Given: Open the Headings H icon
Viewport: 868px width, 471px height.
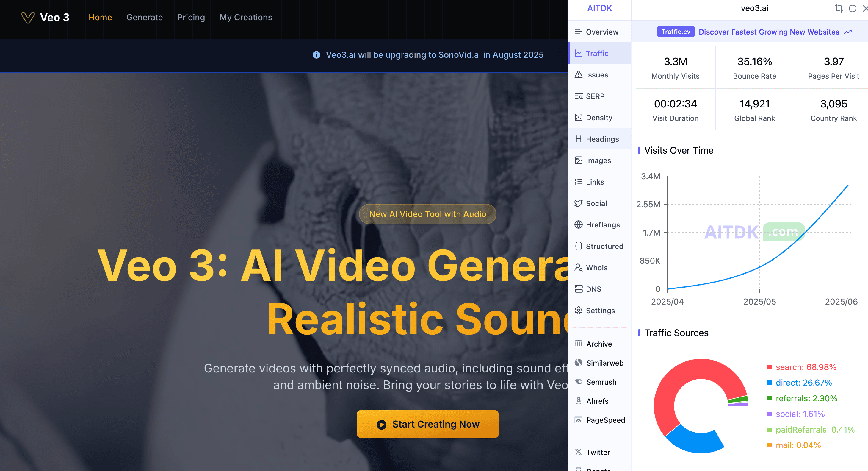Looking at the screenshot, I should (579, 139).
